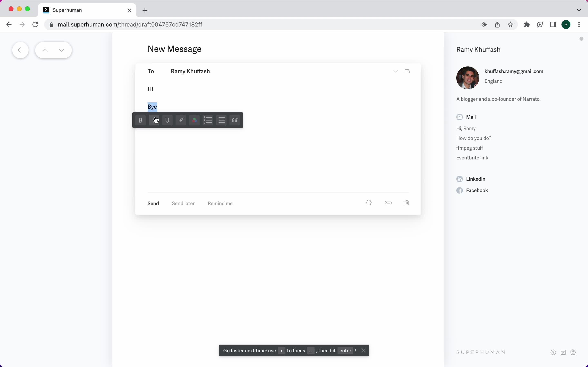Apply italic formatting to 'Bye'
The image size is (588, 367).
(x=154, y=120)
